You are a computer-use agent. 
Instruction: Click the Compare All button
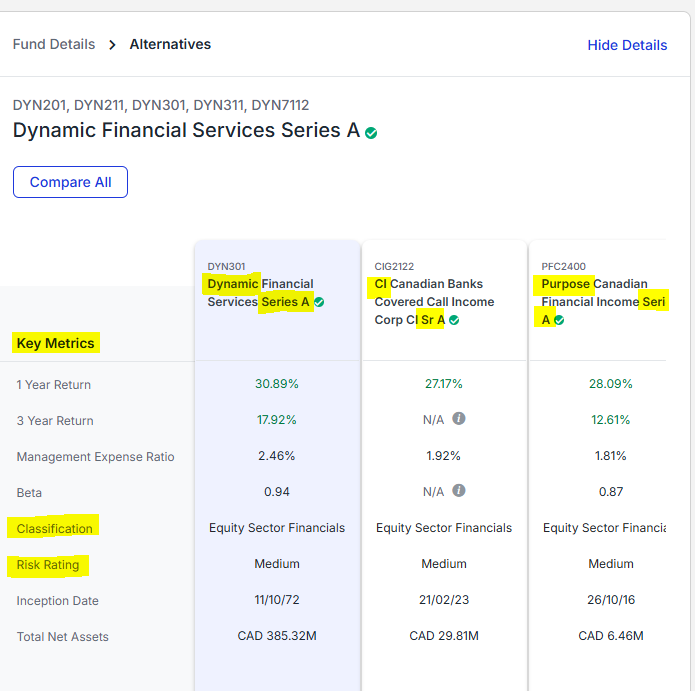click(70, 182)
